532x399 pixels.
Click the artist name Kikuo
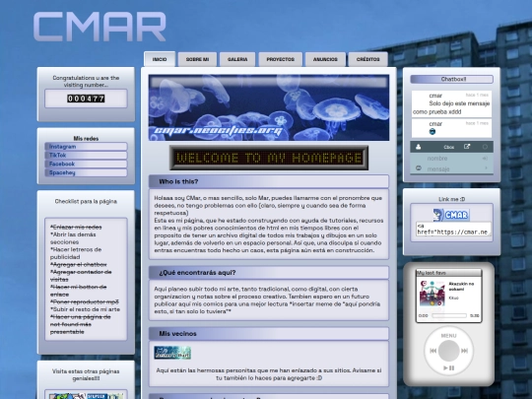click(453, 298)
